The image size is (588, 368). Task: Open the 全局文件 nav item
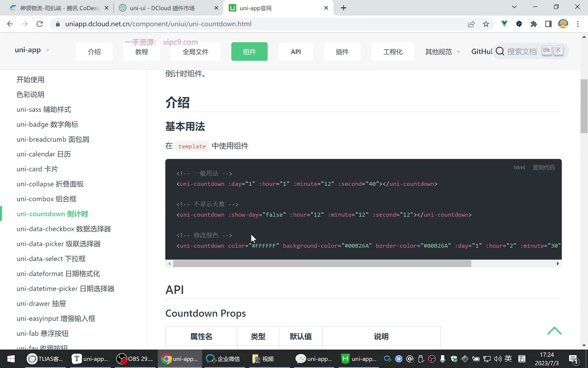coord(195,52)
